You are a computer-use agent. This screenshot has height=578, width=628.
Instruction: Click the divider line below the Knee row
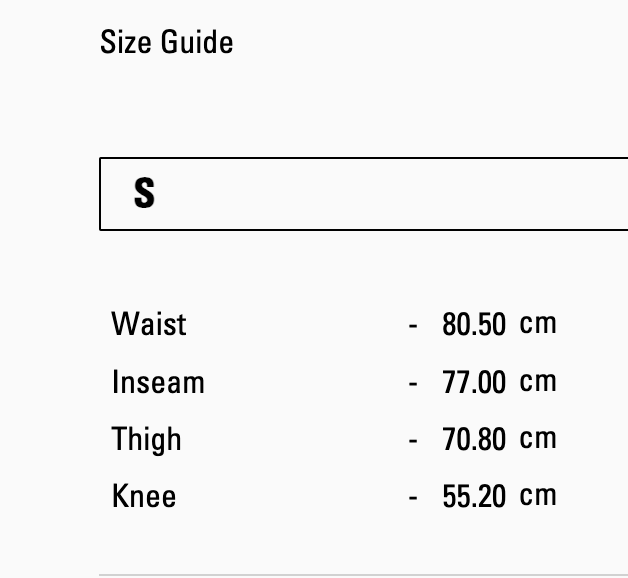point(364,575)
